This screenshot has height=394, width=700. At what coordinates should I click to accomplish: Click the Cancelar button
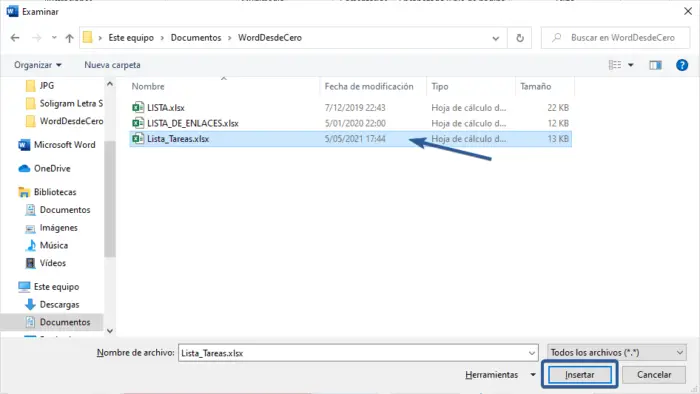654,375
